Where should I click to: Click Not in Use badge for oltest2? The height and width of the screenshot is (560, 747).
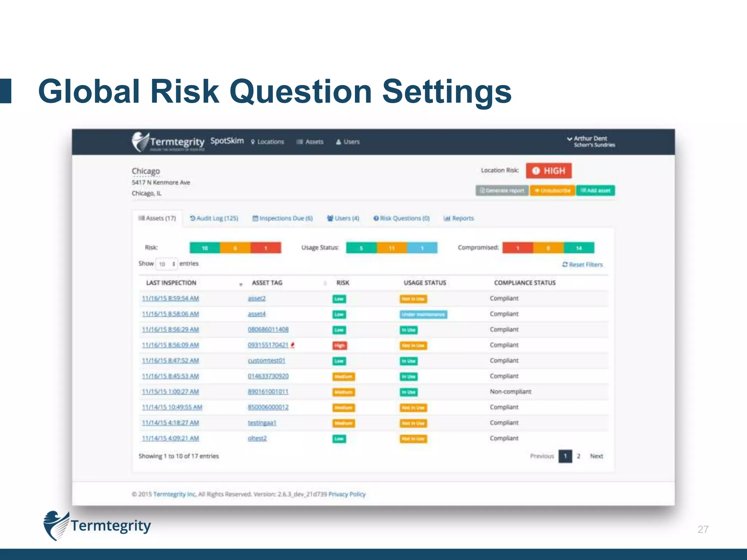(x=413, y=439)
